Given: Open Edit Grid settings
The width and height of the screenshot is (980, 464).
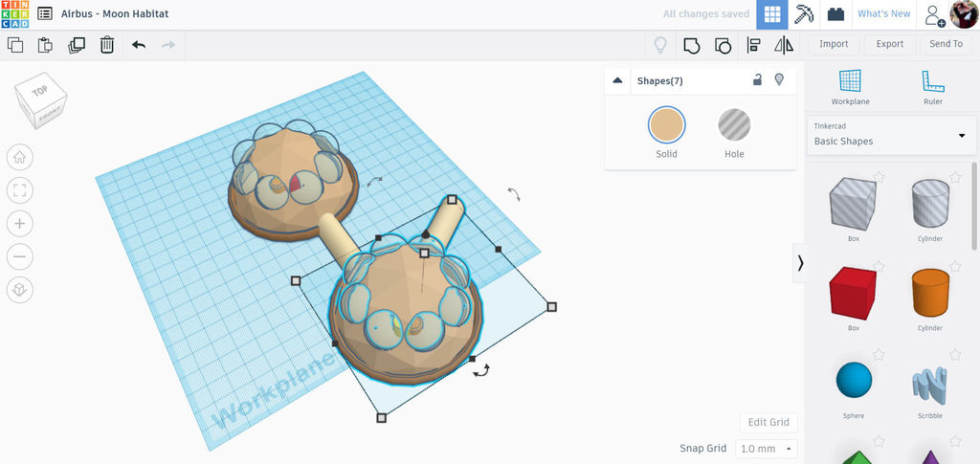Looking at the screenshot, I should tap(768, 422).
